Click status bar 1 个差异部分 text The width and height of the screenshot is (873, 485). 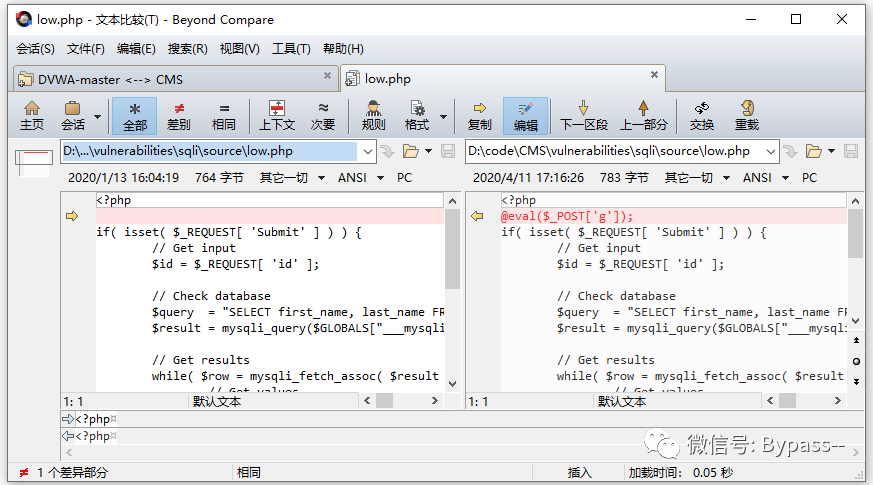pos(72,473)
